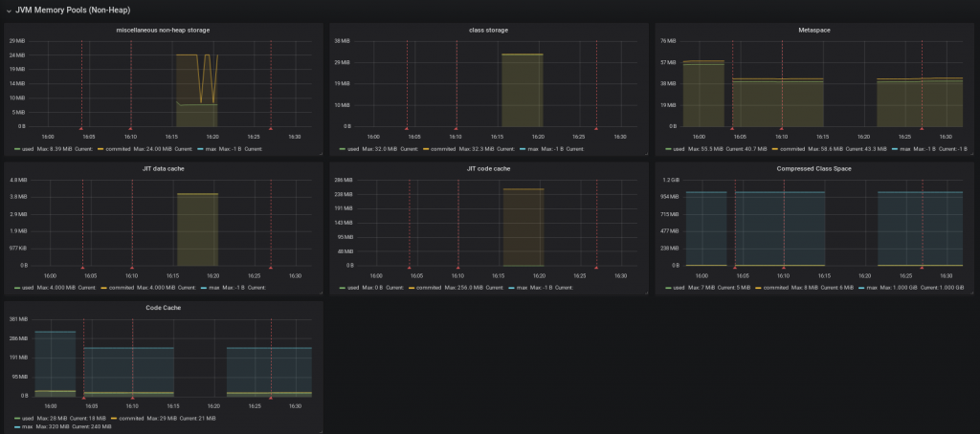Click the green used color swatch in Code Cache legend
The image size is (980, 434).
coord(18,418)
